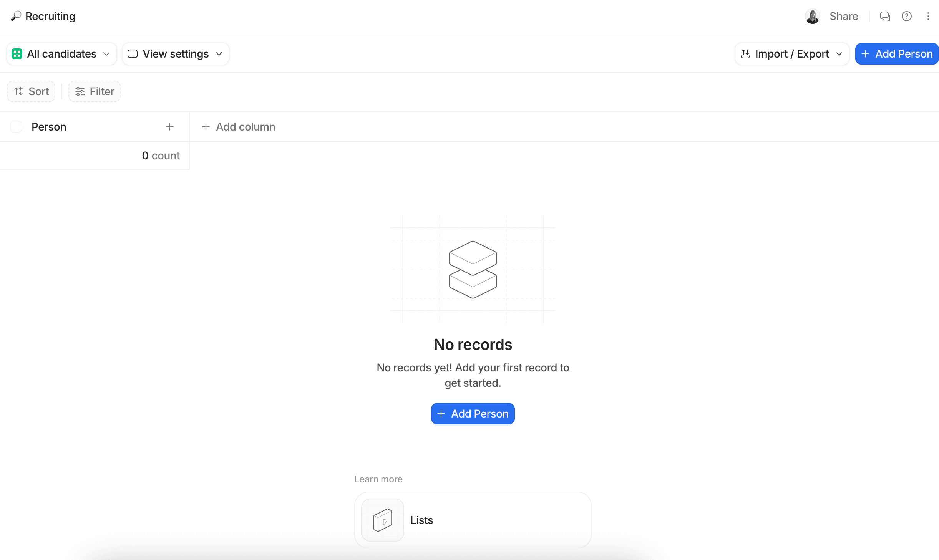
Task: Select the Person column header
Action: click(48, 126)
